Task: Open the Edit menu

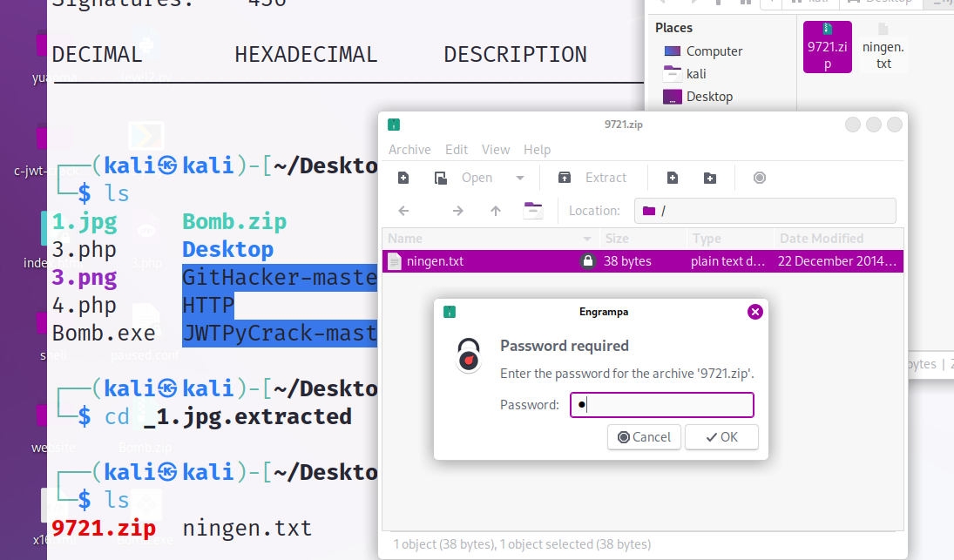Action: coord(457,150)
